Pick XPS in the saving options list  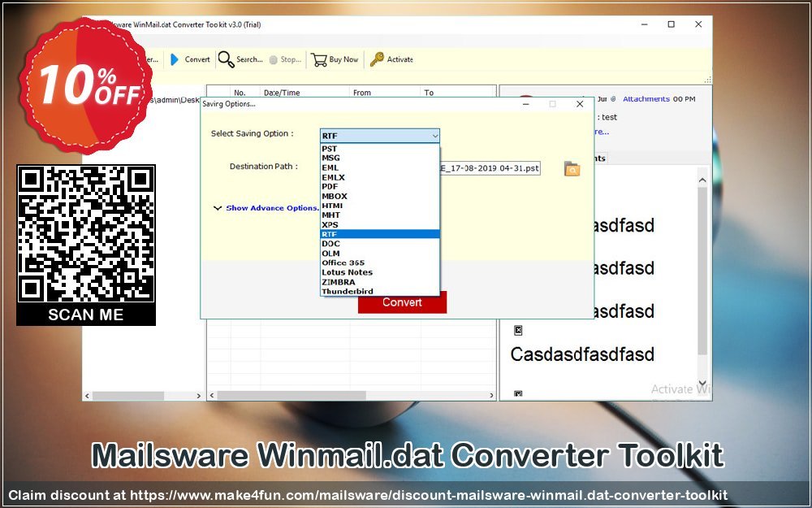tap(379, 225)
